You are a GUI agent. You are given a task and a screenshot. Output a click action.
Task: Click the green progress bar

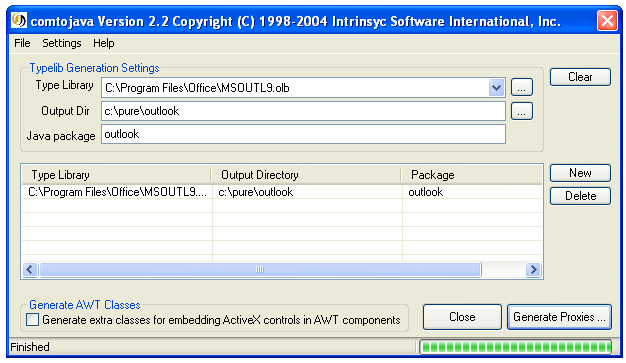coord(515,347)
